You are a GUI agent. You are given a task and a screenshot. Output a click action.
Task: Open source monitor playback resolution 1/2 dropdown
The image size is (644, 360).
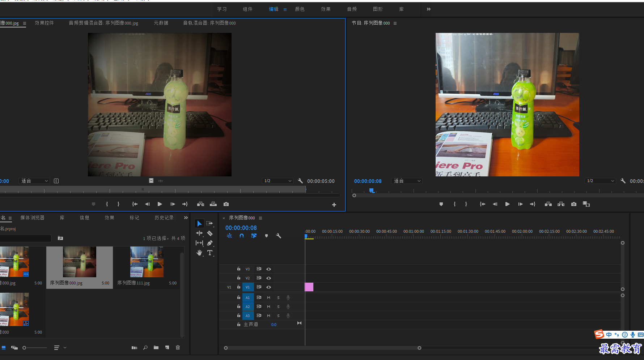pyautogui.click(x=278, y=181)
